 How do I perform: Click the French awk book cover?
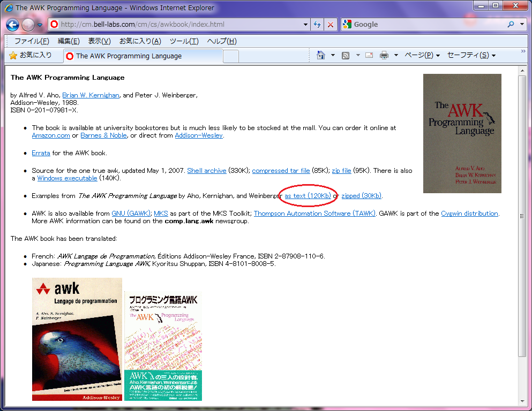tap(77, 339)
